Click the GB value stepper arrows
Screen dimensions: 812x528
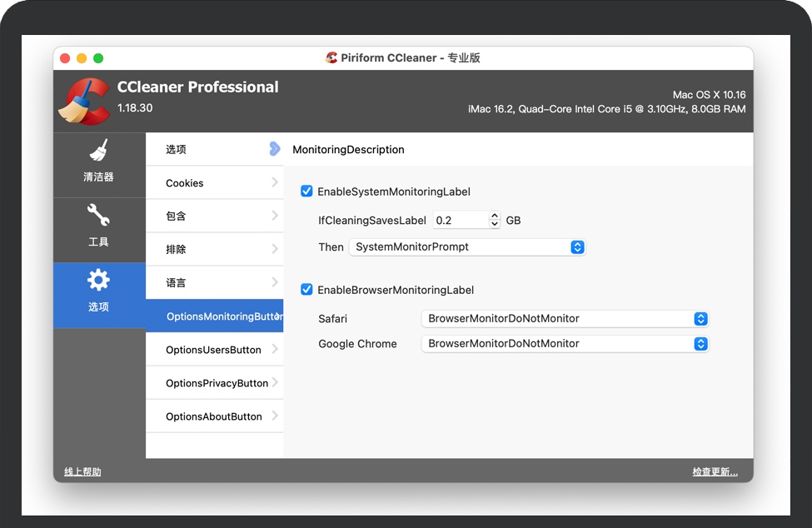[495, 221]
